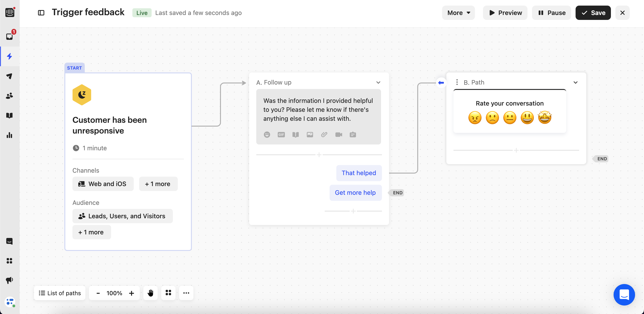Open B. Path three-dot options menu
This screenshot has width=644, height=314.
pyautogui.click(x=457, y=82)
